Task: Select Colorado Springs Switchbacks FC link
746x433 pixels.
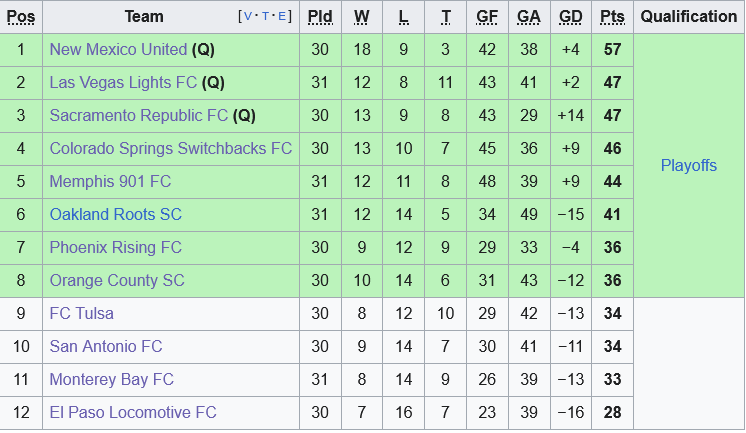Action: pyautogui.click(x=171, y=149)
